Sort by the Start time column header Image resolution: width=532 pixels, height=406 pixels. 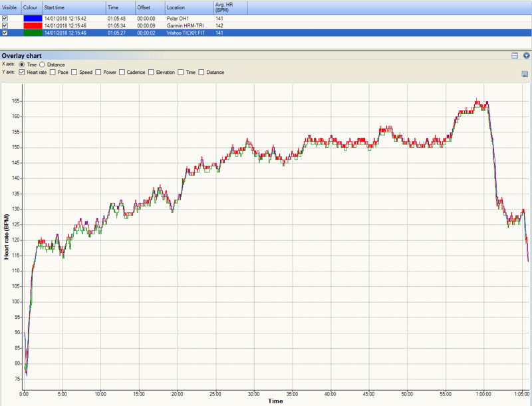[x=74, y=7]
